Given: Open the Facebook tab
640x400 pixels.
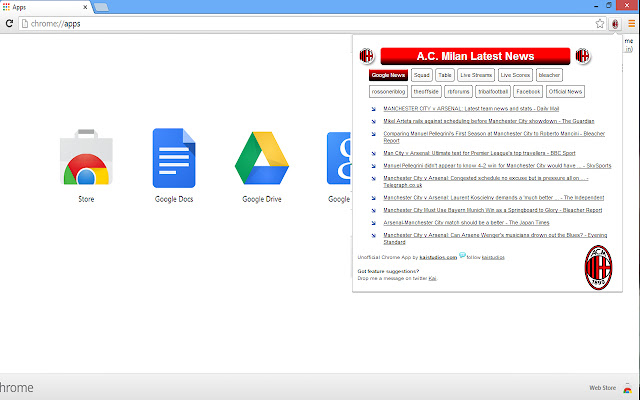Looking at the screenshot, I should tap(528, 91).
